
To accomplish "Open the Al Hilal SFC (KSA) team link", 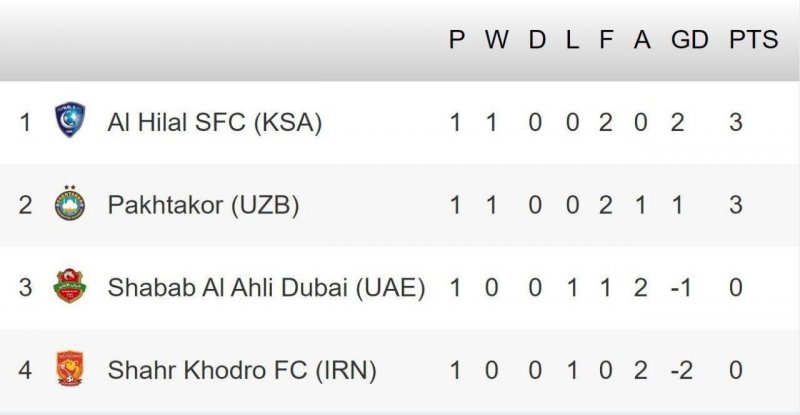I will coord(214,123).
